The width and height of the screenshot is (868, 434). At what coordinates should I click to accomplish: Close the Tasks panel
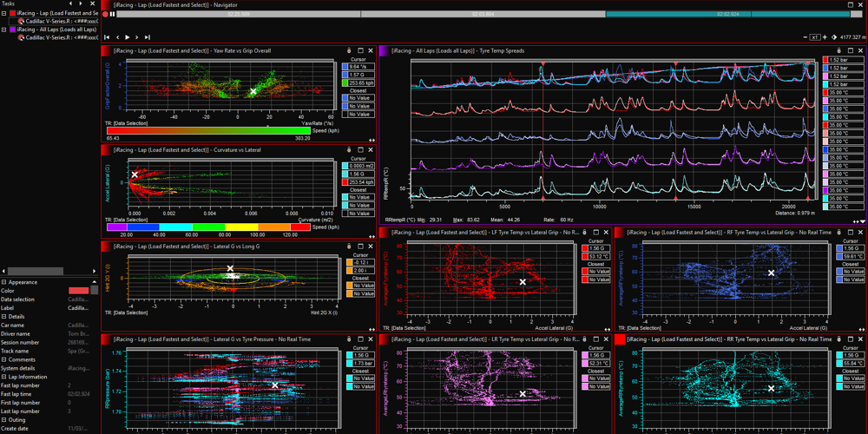(95, 3)
